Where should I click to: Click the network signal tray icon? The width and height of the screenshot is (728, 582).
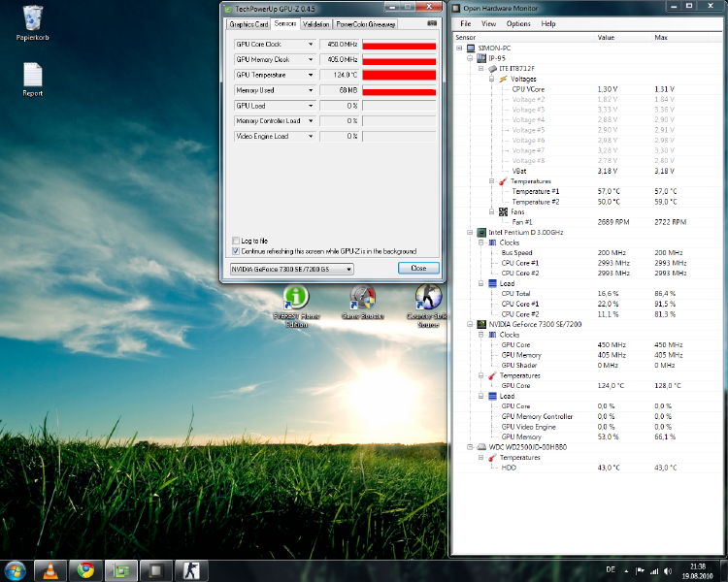[x=654, y=571]
